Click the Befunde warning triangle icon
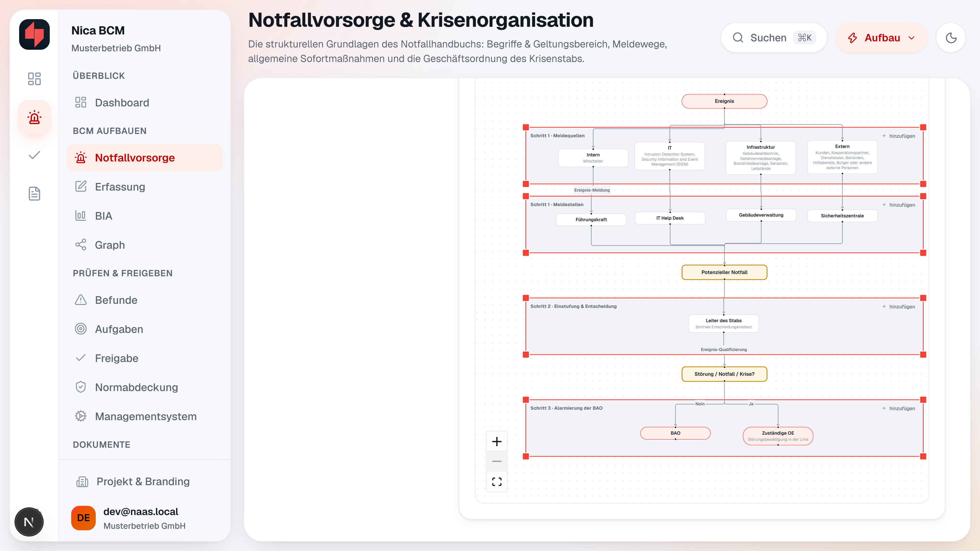The image size is (980, 551). [81, 300]
